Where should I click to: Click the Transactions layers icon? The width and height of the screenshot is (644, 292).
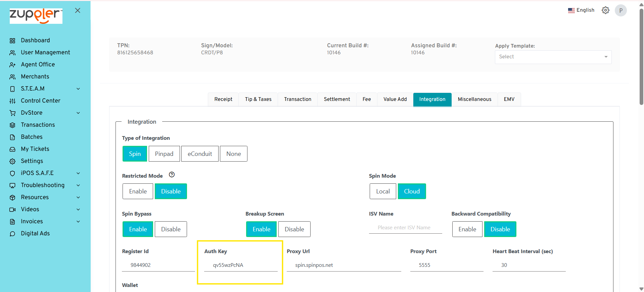coord(12,125)
